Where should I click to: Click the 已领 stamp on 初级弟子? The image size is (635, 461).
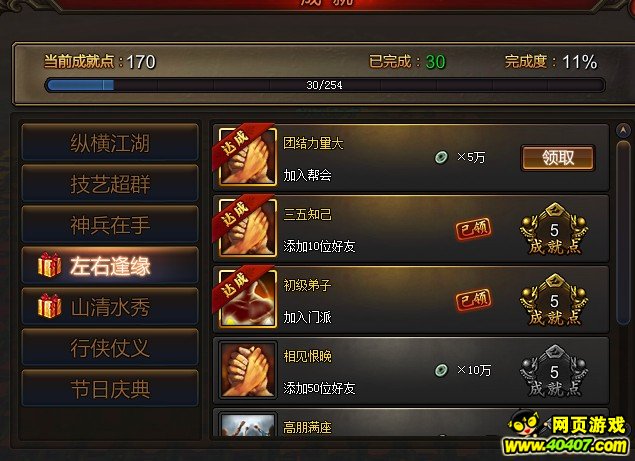pos(473,300)
